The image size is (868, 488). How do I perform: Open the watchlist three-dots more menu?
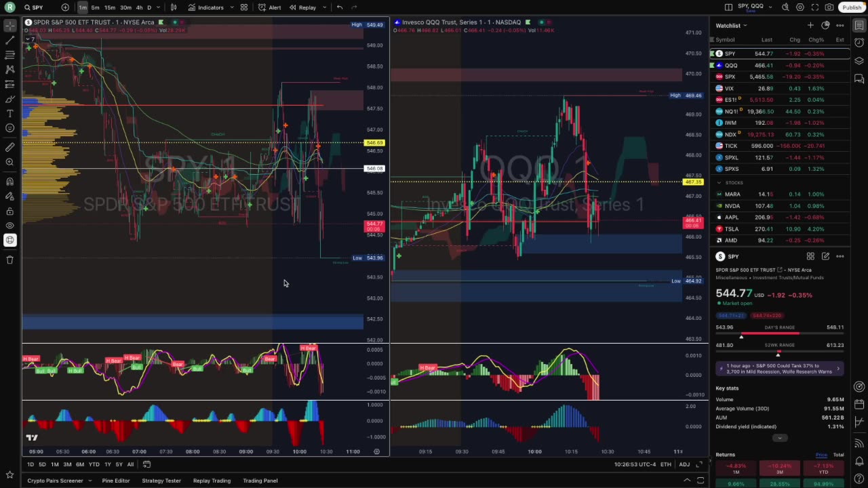pyautogui.click(x=840, y=25)
